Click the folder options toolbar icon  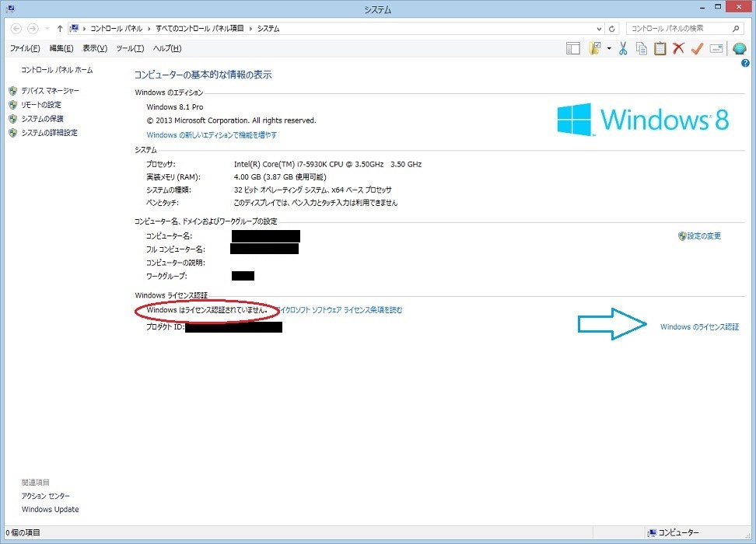[595, 49]
